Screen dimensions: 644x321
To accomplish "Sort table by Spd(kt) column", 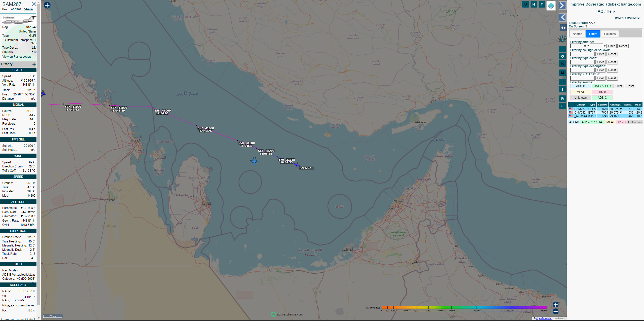I will pos(628,105).
